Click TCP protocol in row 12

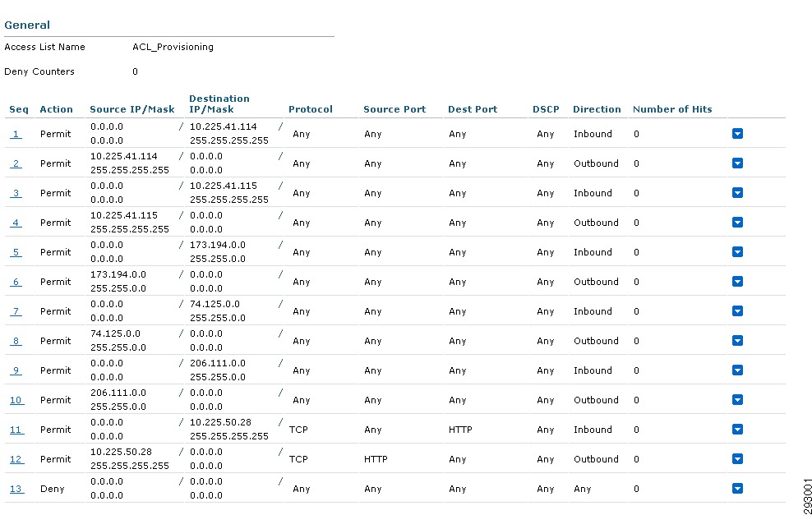tap(298, 459)
